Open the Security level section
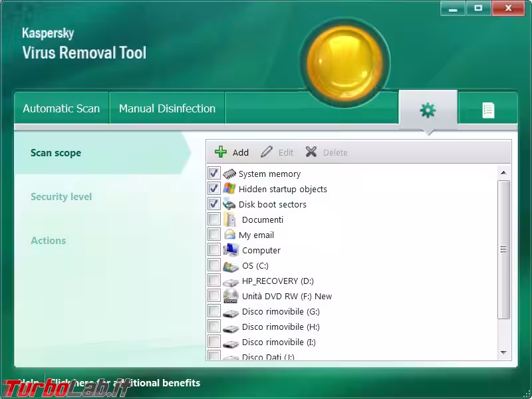 click(x=61, y=197)
